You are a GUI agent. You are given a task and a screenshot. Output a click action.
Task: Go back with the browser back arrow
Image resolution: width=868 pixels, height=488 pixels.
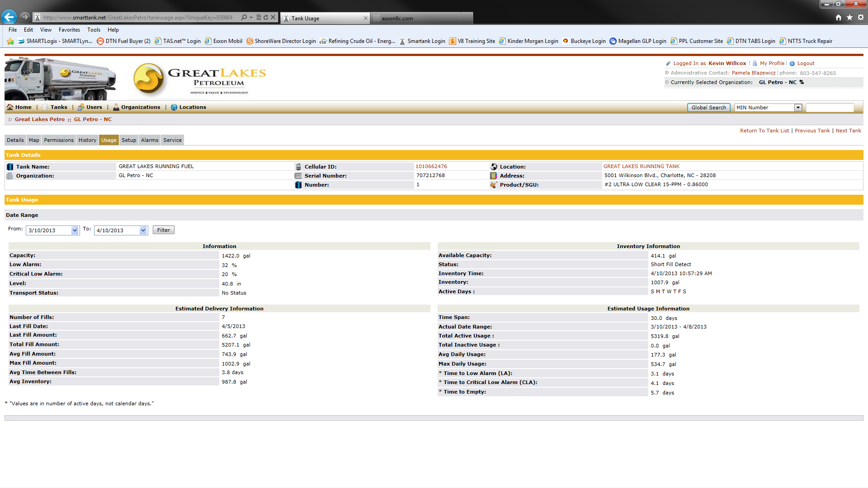click(9, 17)
